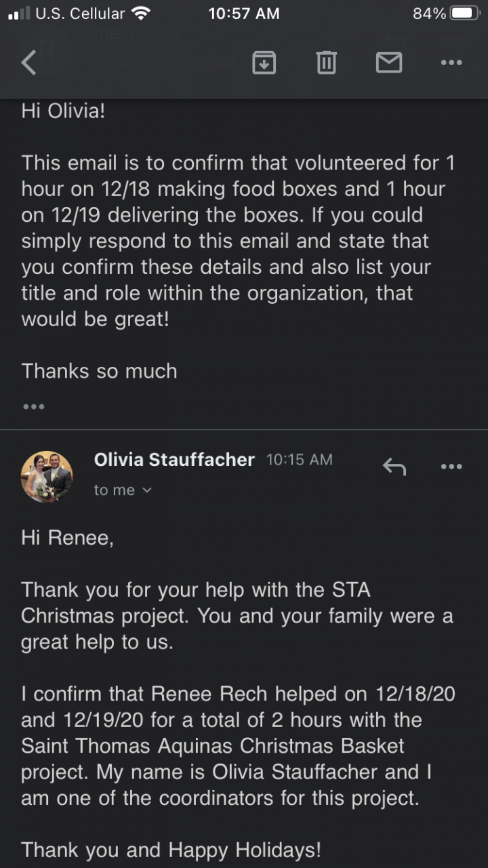Tap the battery icon in status bar
488x868 pixels.
[x=465, y=14]
